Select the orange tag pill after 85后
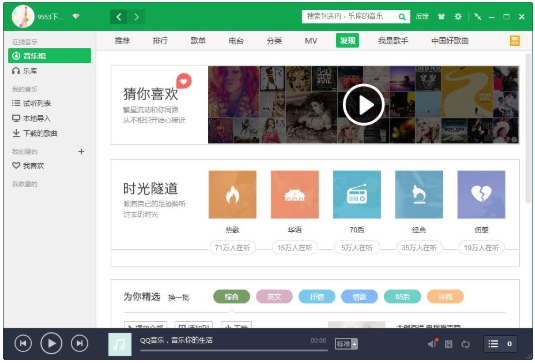Image resolution: width=535 pixels, height=363 pixels. [445, 296]
